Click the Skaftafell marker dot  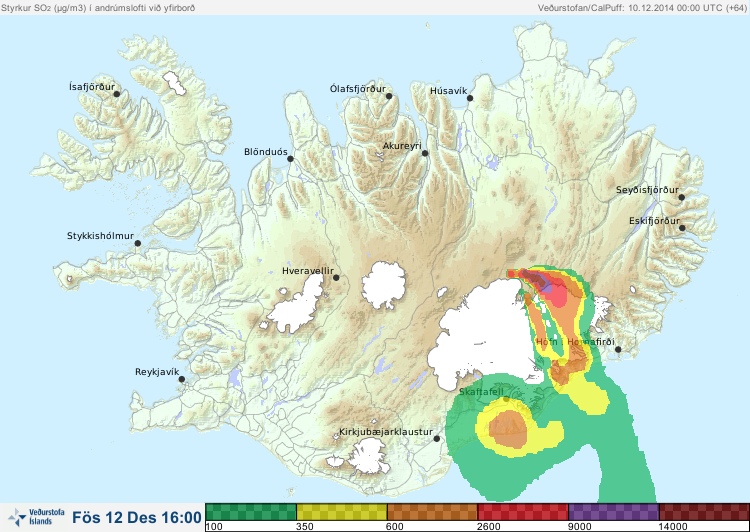[506, 399]
